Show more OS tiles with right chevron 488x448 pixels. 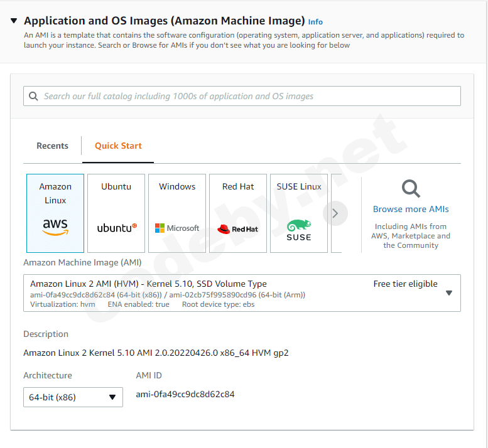tap(335, 213)
